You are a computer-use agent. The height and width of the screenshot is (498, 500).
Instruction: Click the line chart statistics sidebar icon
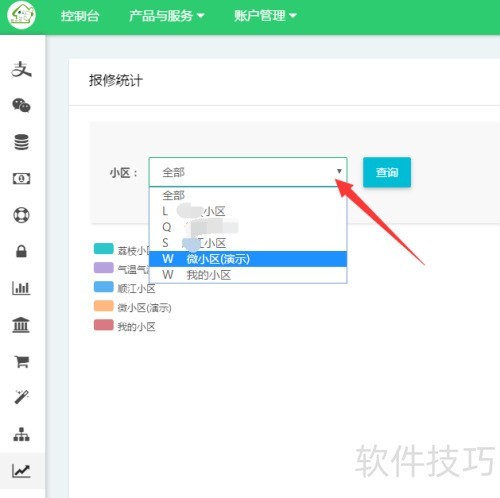21,471
